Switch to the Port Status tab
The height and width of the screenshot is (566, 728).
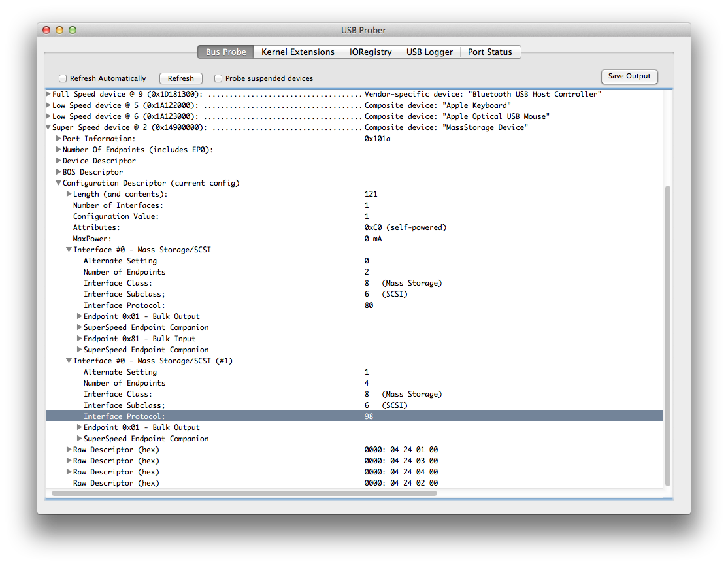[x=490, y=52]
